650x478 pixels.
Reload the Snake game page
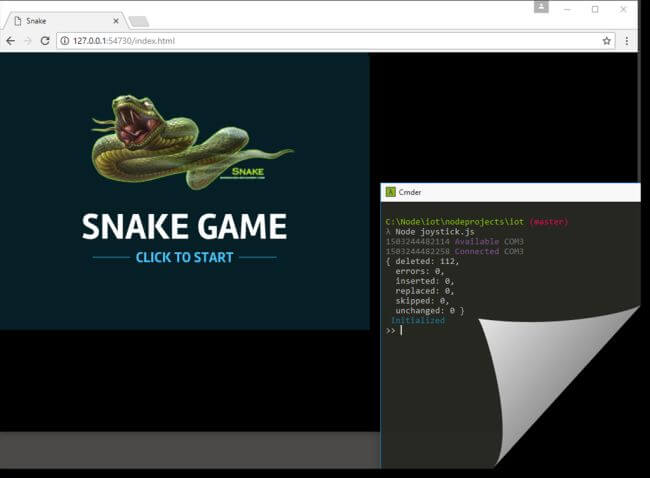click(45, 41)
